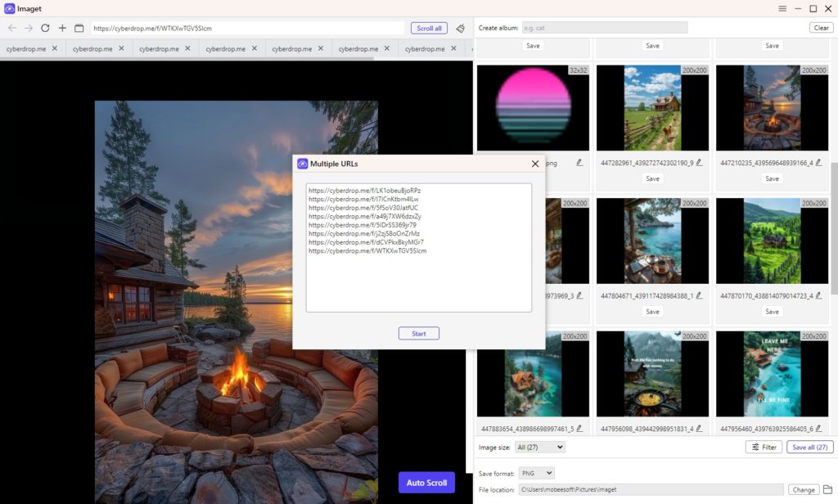
Task: Click the pencil icon for image 447282961_439272742302190_9
Action: tap(699, 163)
